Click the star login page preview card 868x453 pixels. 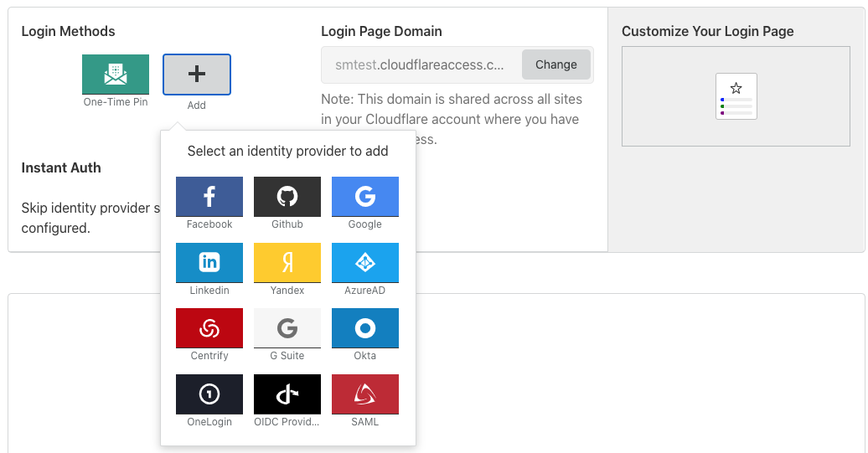736,96
